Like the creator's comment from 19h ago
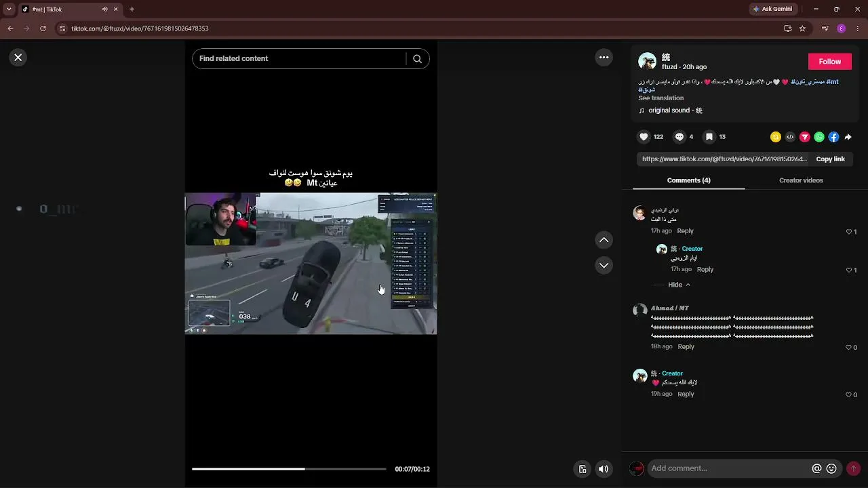Screen dimensions: 868x488 pyautogui.click(x=848, y=394)
